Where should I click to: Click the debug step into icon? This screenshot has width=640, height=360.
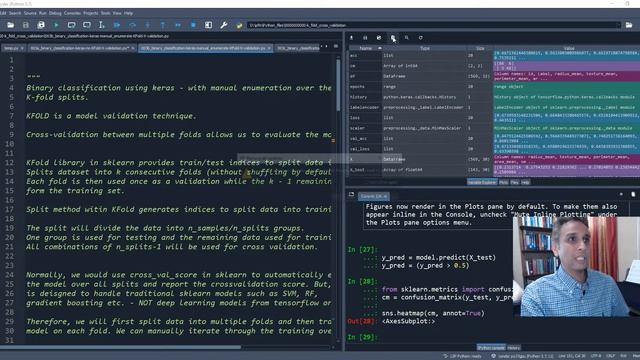click(147, 25)
